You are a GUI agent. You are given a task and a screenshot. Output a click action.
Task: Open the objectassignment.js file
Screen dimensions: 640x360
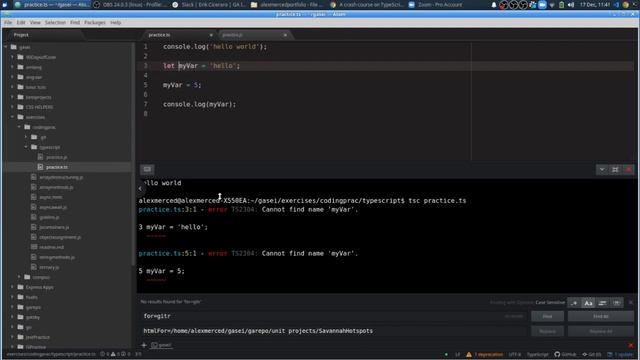coord(60,237)
